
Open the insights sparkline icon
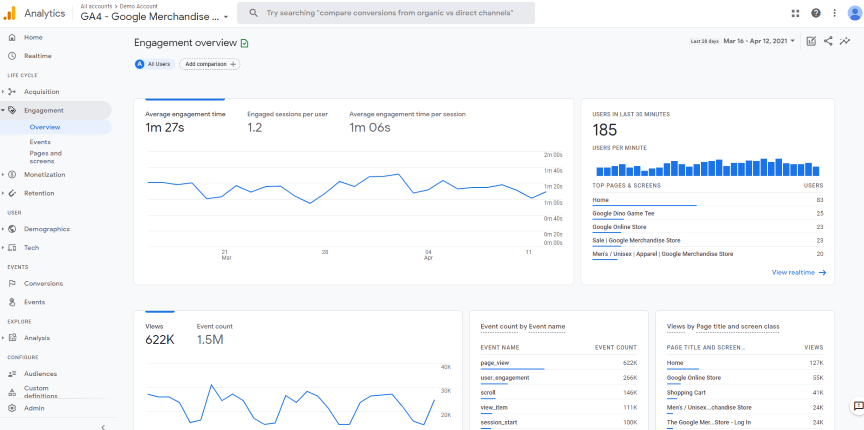845,41
